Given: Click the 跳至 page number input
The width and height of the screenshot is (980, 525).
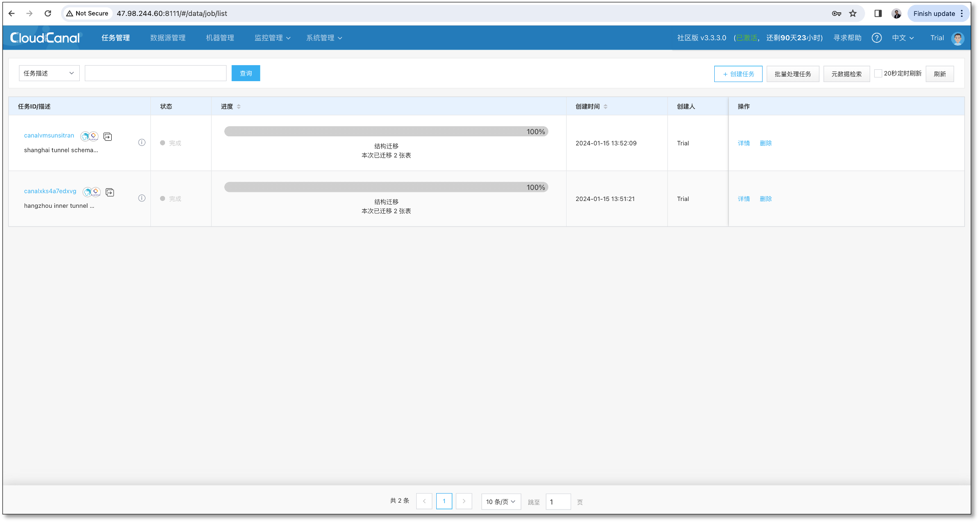Looking at the screenshot, I should coord(558,502).
